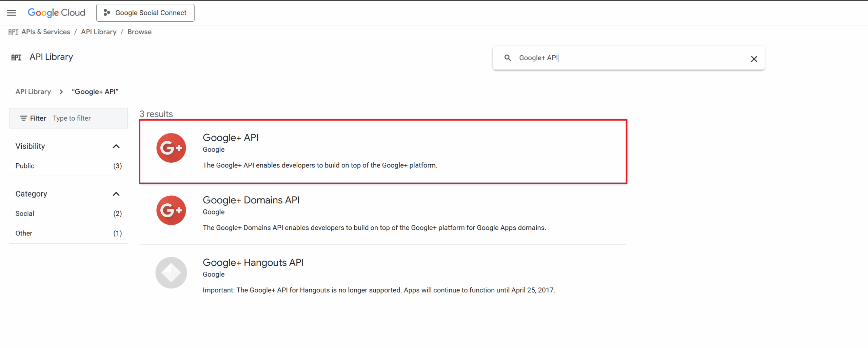This screenshot has height=348, width=868.
Task: Click the Browse breadcrumb
Action: pyautogui.click(x=139, y=32)
